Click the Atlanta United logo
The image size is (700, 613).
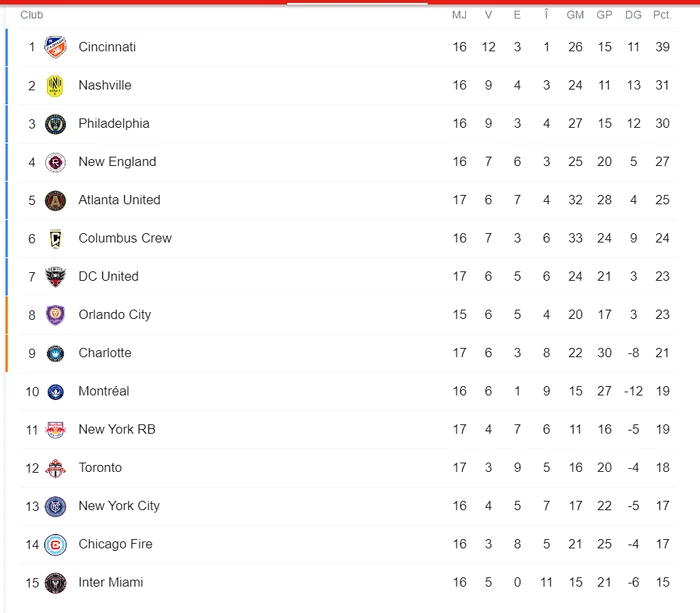point(55,200)
